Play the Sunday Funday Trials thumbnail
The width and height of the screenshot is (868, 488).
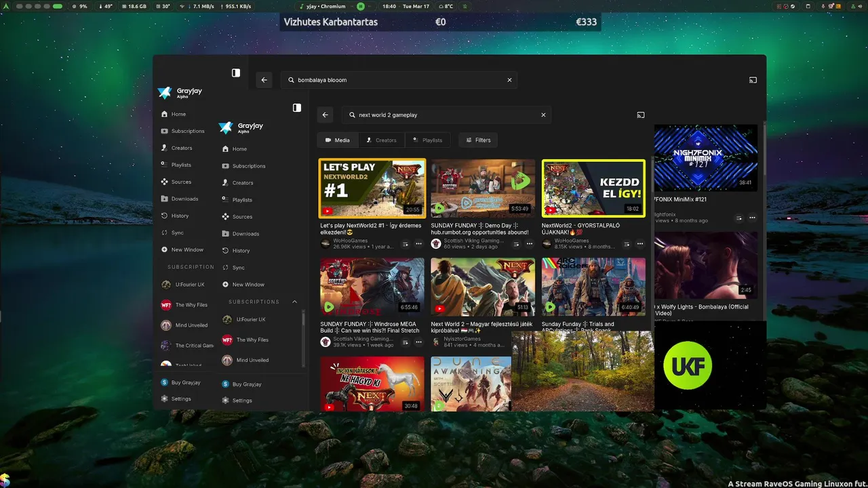(593, 287)
